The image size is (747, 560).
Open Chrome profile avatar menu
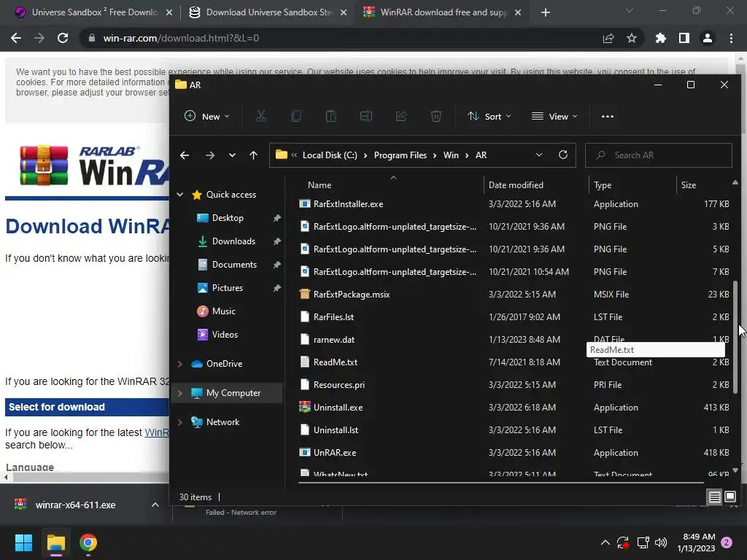pos(708,38)
